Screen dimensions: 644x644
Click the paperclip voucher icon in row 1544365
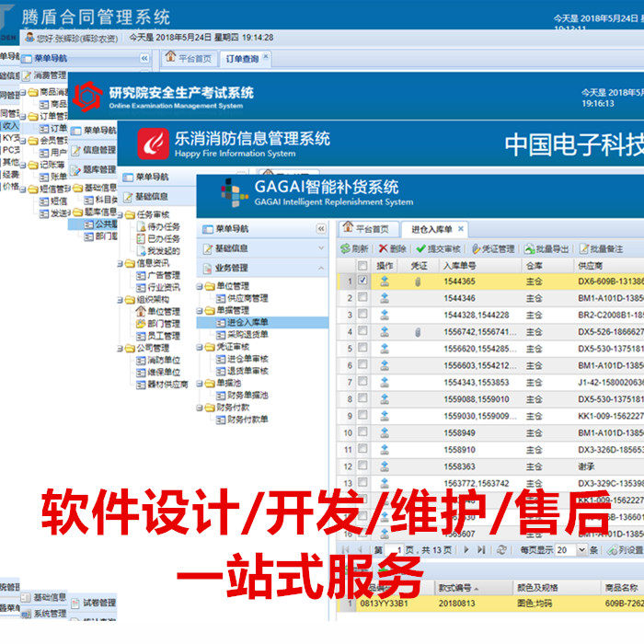[418, 282]
